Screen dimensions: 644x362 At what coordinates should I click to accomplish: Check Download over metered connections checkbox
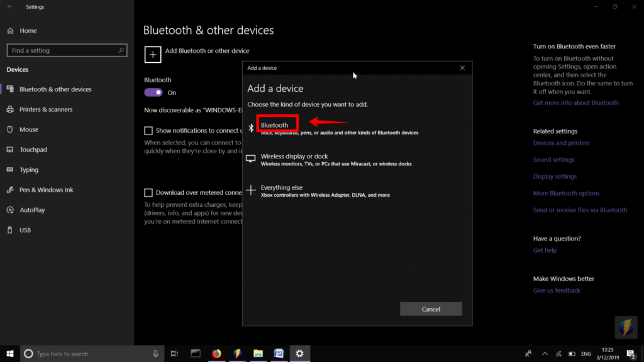[x=148, y=192]
